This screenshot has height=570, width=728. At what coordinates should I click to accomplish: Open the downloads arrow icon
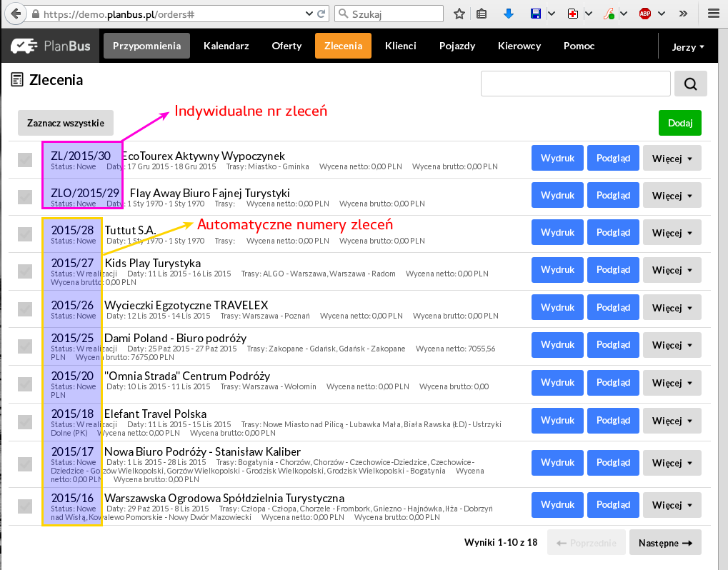tap(509, 14)
